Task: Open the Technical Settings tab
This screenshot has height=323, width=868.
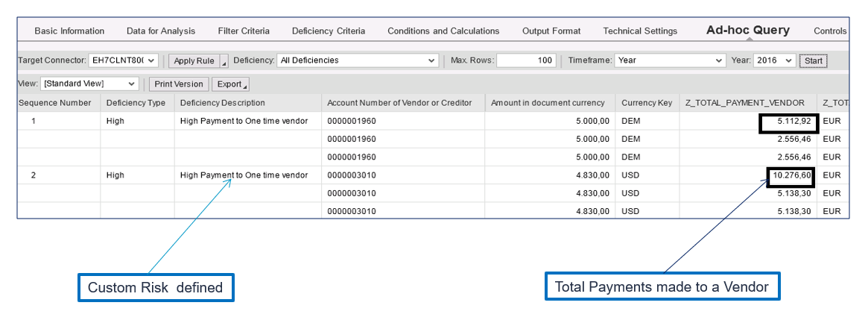Action: click(640, 31)
